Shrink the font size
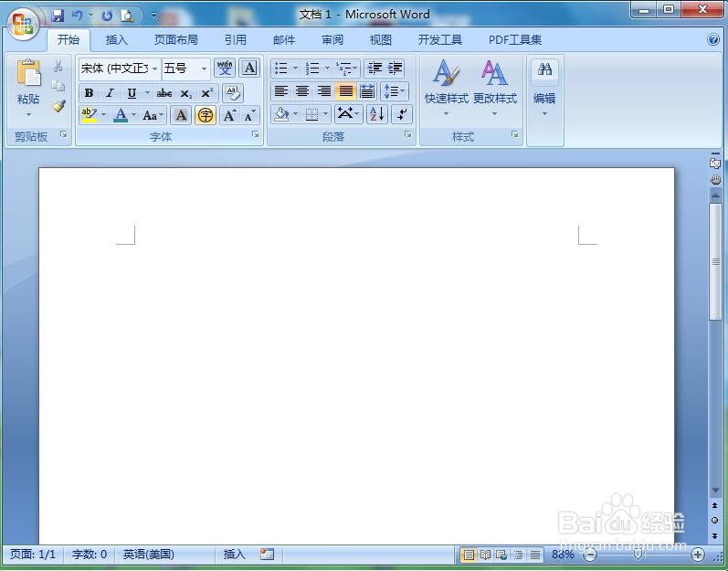The image size is (728, 571). click(249, 115)
